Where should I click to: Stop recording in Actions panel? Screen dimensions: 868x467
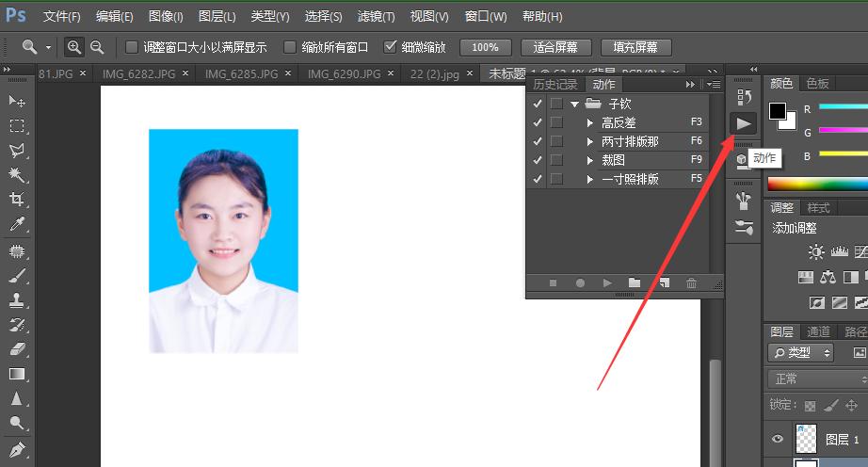(553, 283)
